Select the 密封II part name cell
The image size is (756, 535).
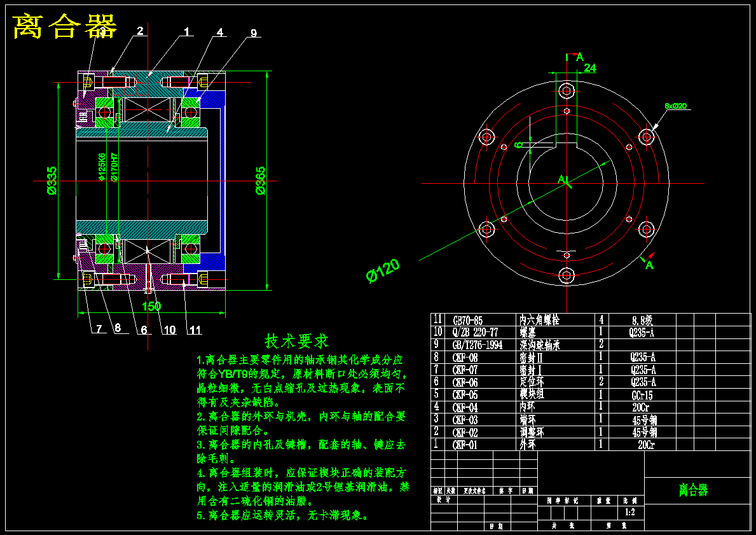pos(532,357)
